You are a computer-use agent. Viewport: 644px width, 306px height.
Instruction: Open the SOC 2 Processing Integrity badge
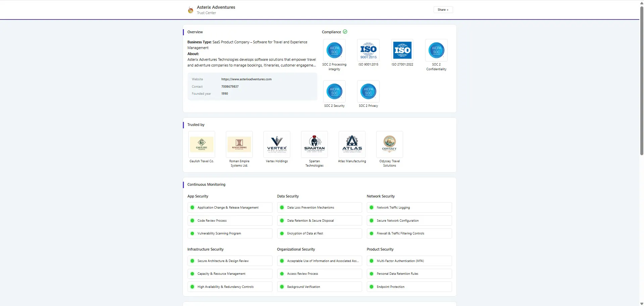click(x=334, y=50)
